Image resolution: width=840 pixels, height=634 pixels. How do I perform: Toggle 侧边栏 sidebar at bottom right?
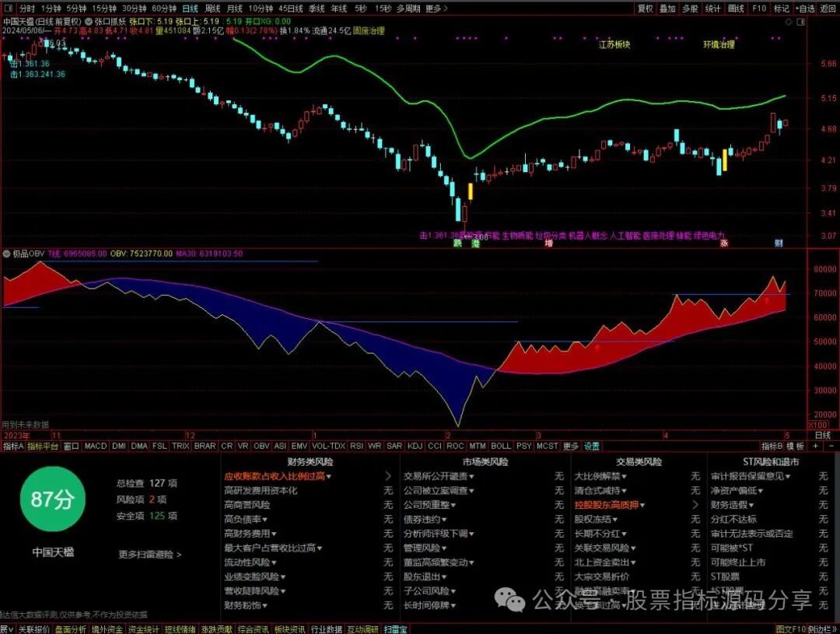[822, 629]
